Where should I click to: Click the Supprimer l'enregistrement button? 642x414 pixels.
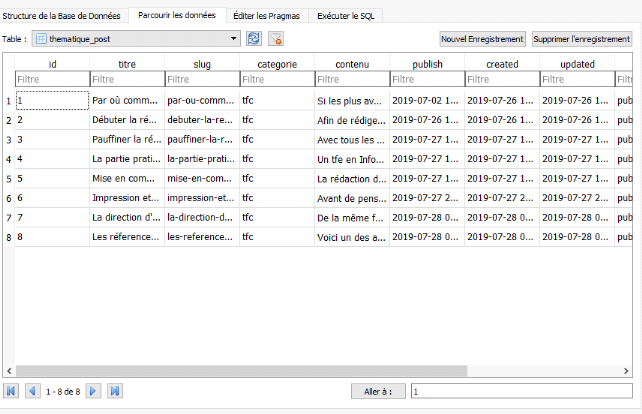pos(582,39)
